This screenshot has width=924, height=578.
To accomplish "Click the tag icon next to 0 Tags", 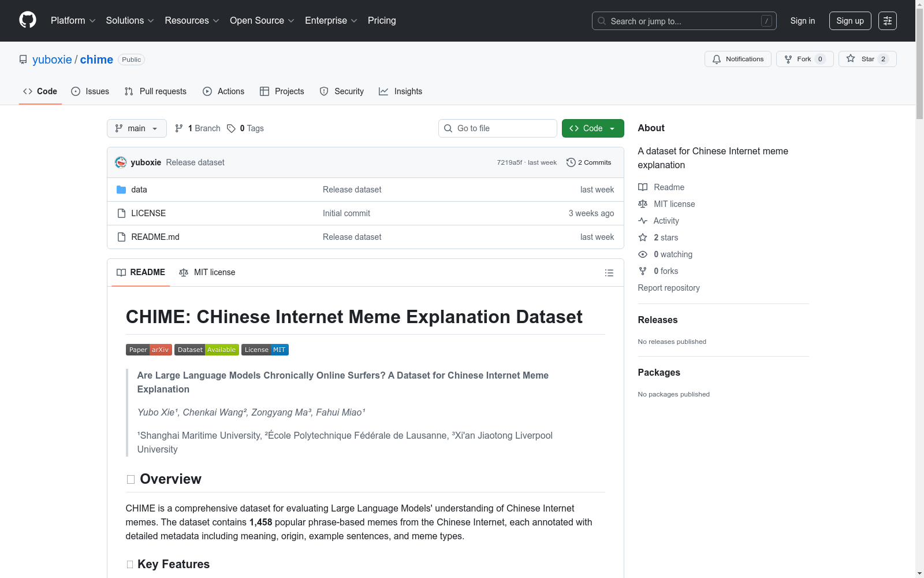I will point(231,128).
